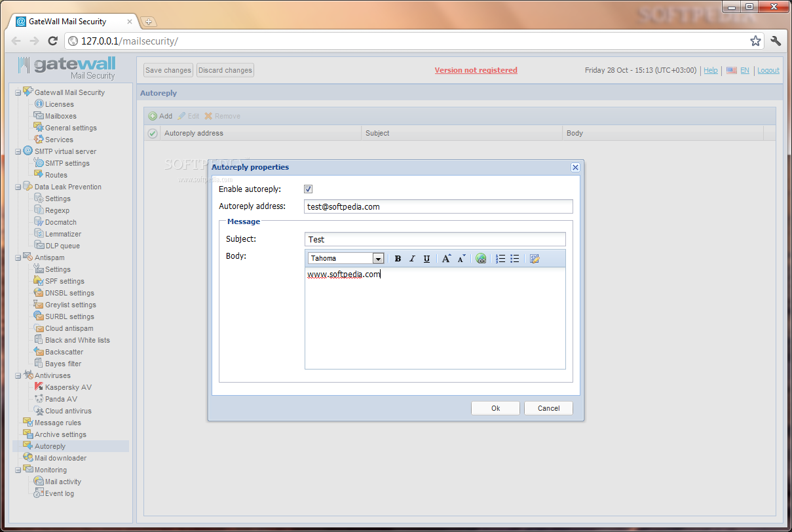Increase font size in body editor
Image resolution: width=792 pixels, height=532 pixels.
pyautogui.click(x=446, y=259)
